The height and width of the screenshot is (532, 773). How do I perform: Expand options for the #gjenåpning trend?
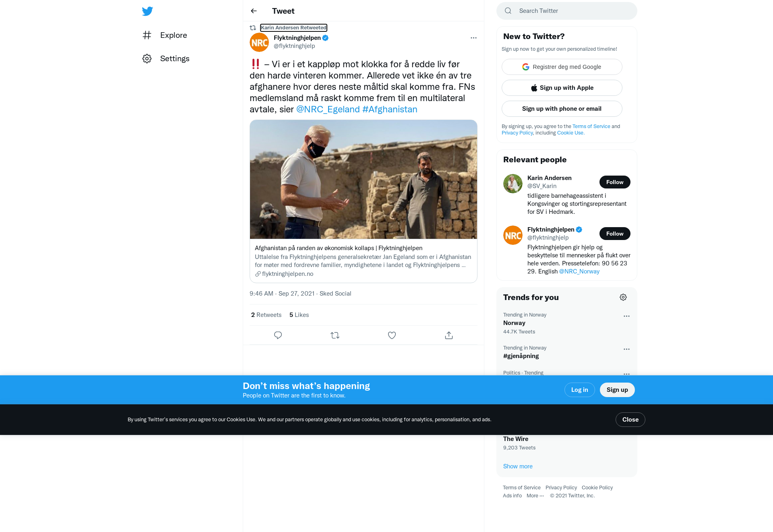626,349
